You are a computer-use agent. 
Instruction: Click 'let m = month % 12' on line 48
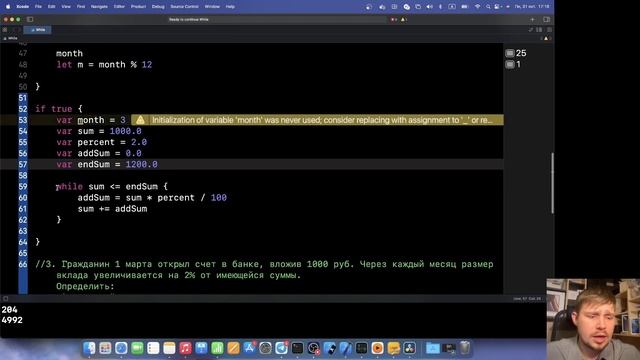tap(104, 64)
